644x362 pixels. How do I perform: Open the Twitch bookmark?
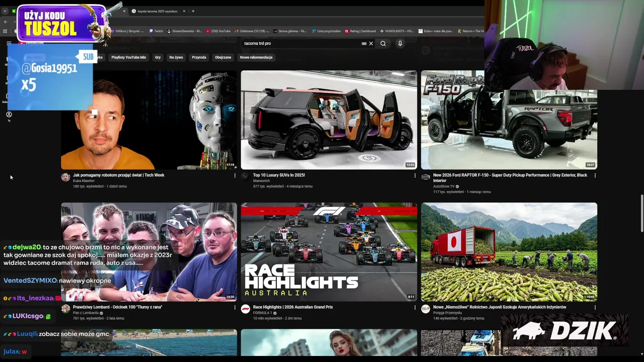[156, 31]
